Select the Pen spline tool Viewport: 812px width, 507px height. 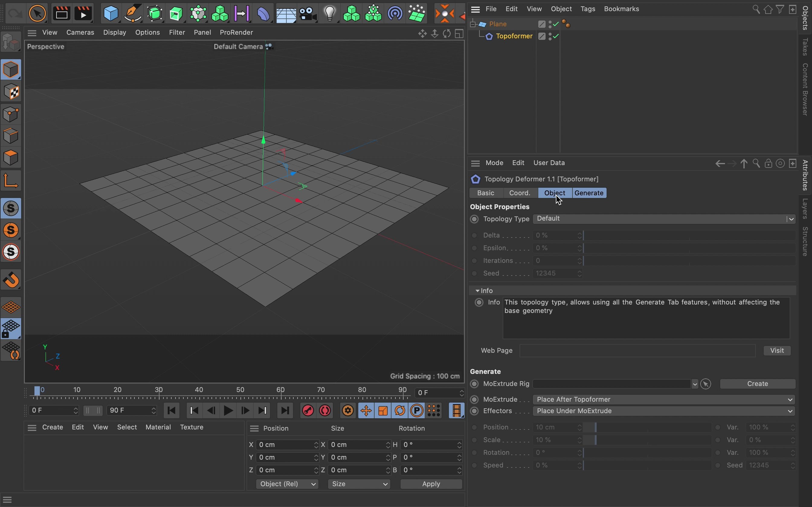click(133, 13)
